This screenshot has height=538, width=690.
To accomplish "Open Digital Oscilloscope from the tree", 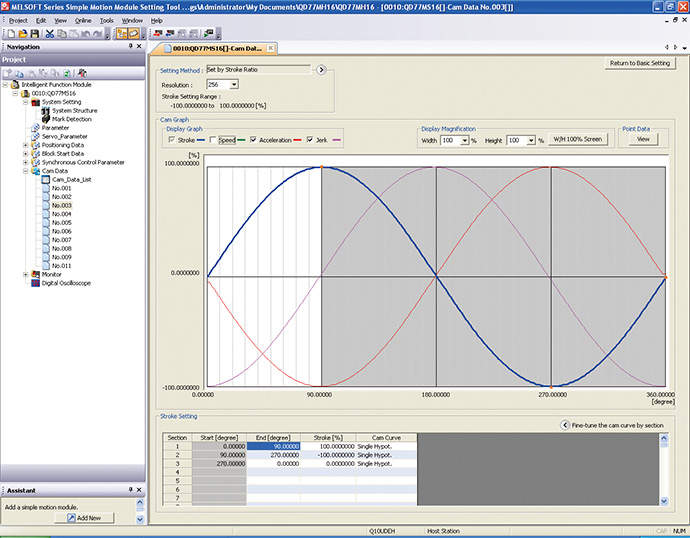I will pos(65,283).
